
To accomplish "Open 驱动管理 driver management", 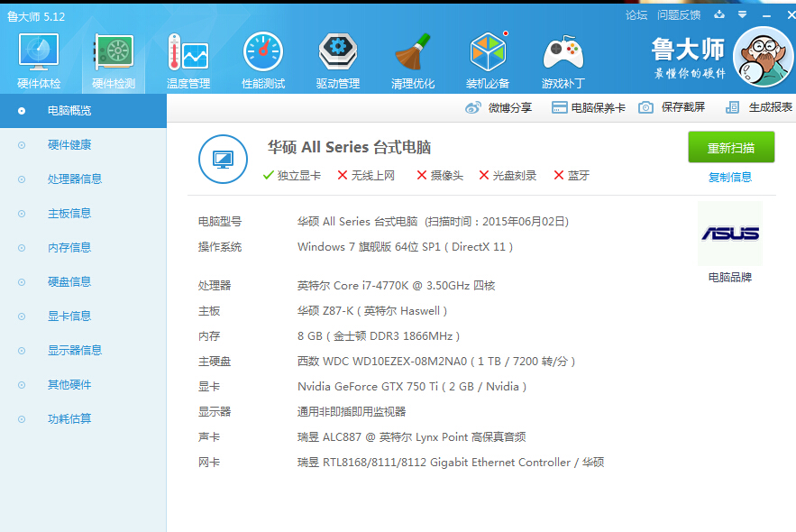I will (x=337, y=61).
